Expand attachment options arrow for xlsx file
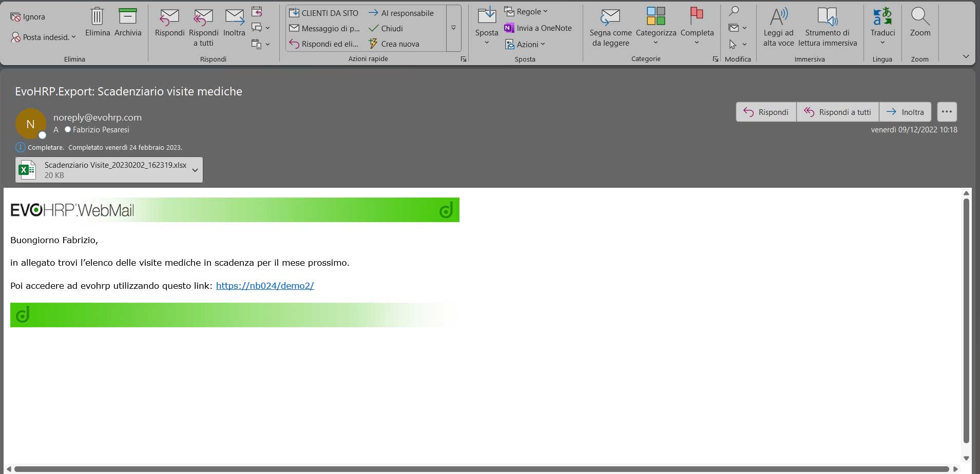Screen dimensions: 980x474 [x=195, y=170]
